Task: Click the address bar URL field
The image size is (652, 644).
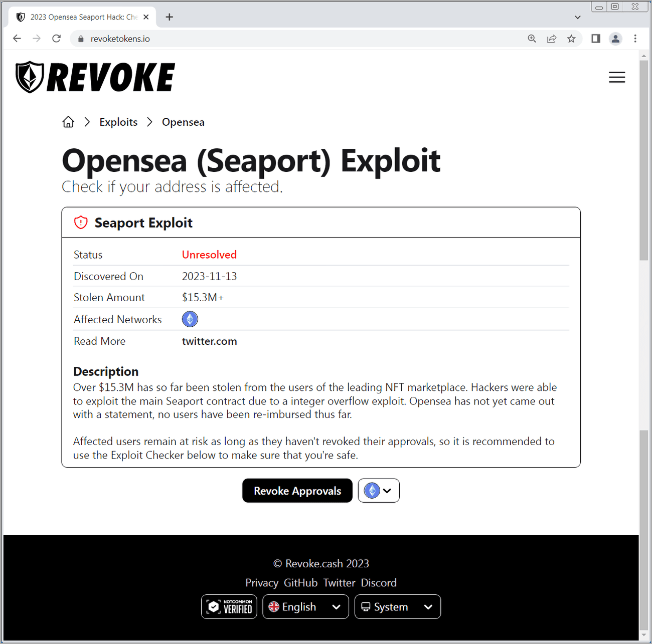Action: click(301, 39)
